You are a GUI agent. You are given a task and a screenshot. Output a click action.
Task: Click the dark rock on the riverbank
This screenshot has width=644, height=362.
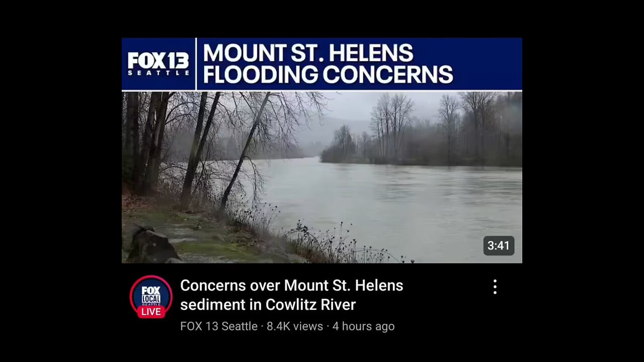pos(151,245)
